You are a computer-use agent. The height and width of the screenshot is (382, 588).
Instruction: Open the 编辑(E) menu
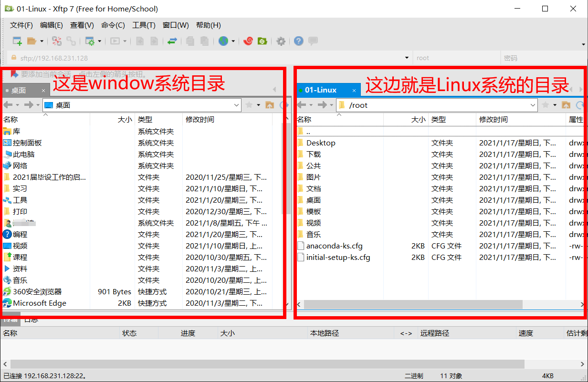point(52,25)
